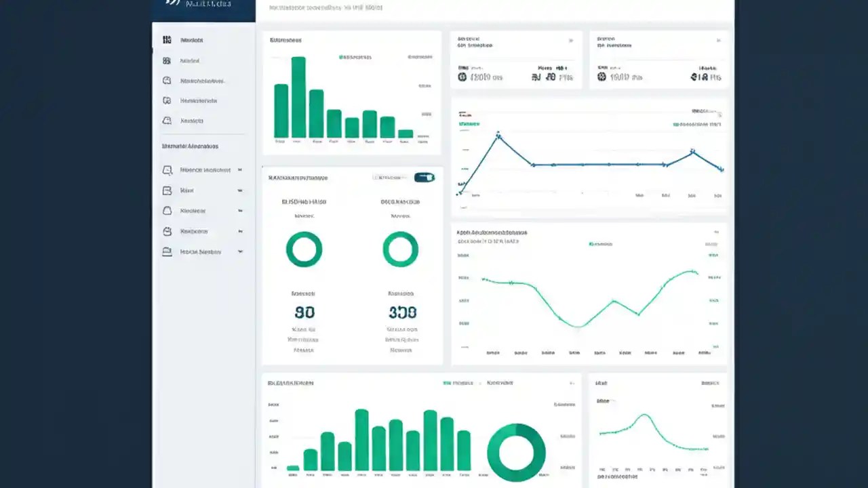868x488 pixels.
Task: Click the grid icon second in the sidebar
Action: (x=167, y=60)
